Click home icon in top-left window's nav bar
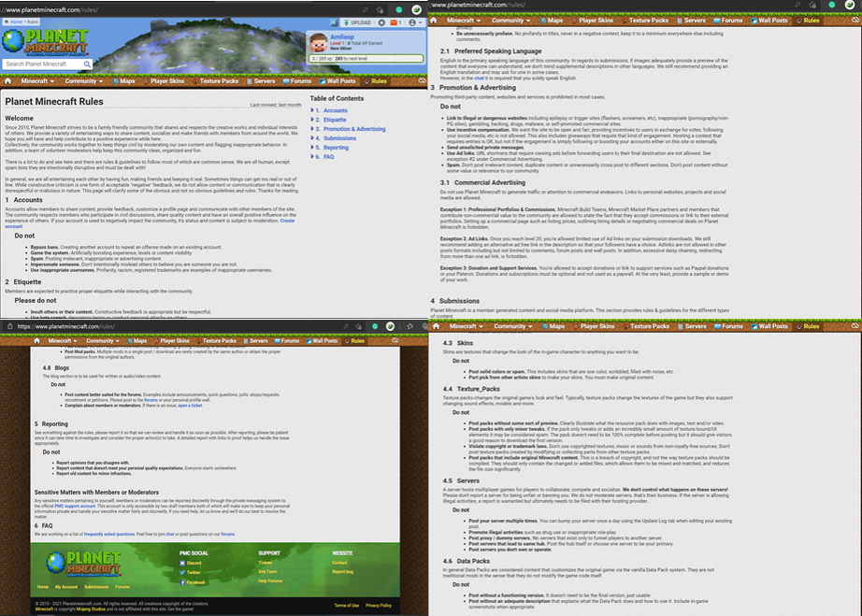 [x=7, y=80]
